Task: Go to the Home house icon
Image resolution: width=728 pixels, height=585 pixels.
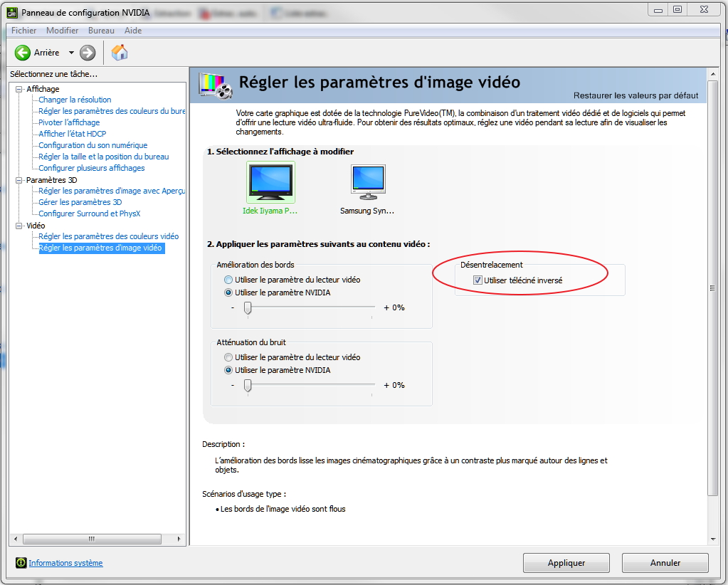Action: click(120, 53)
